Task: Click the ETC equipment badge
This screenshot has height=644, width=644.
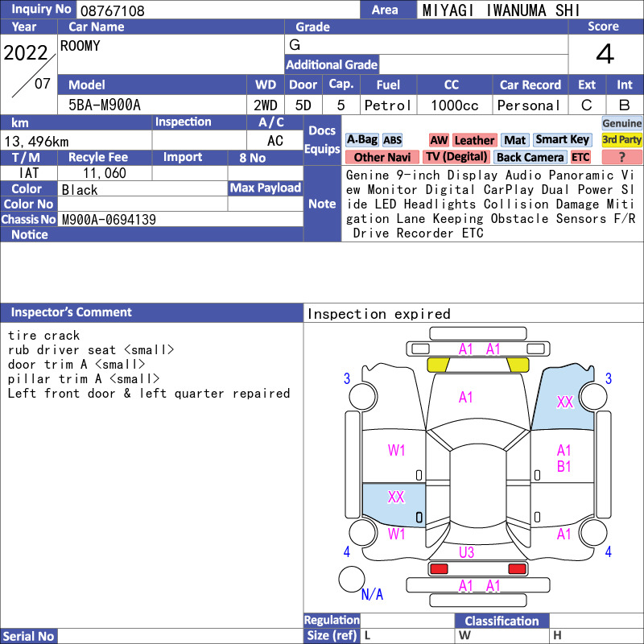Action: (x=580, y=157)
